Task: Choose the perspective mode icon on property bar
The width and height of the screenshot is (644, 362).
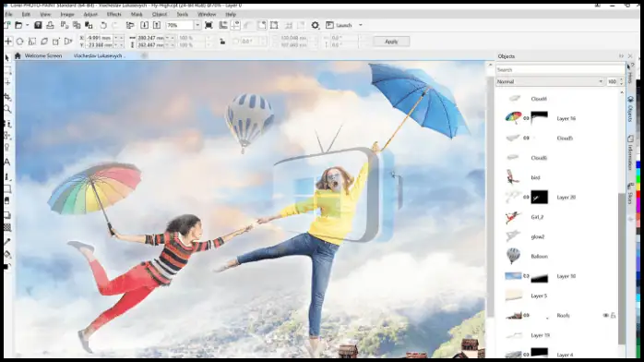Action: point(68,42)
